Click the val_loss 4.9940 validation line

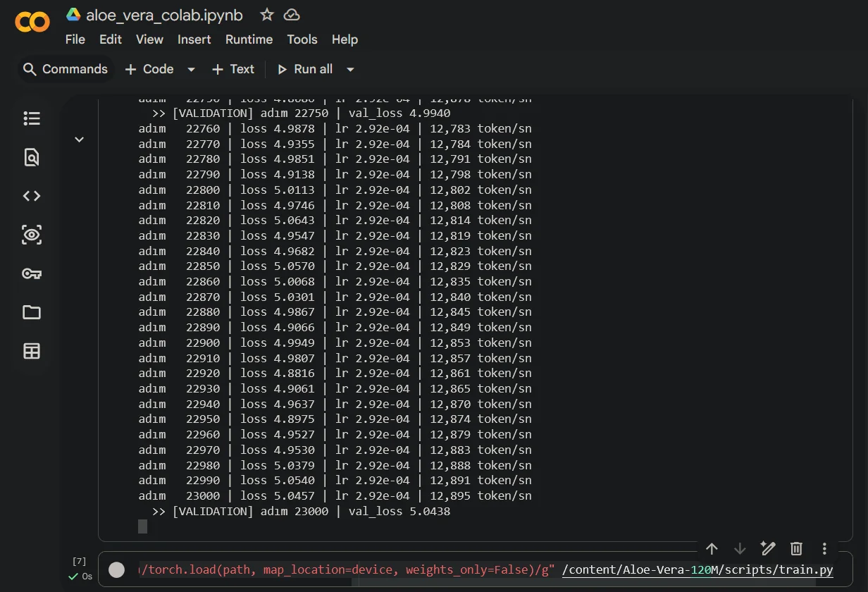tap(301, 113)
